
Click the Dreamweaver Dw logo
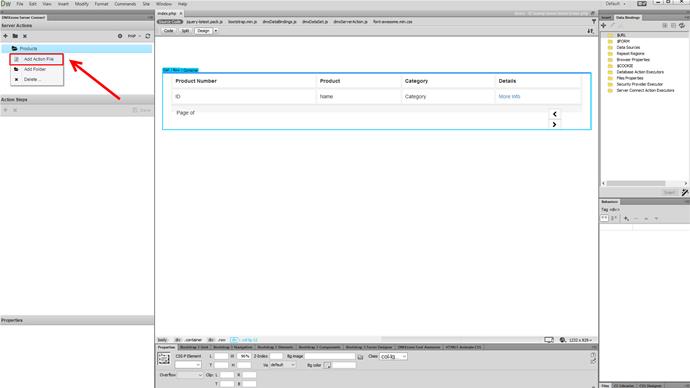pos(6,4)
